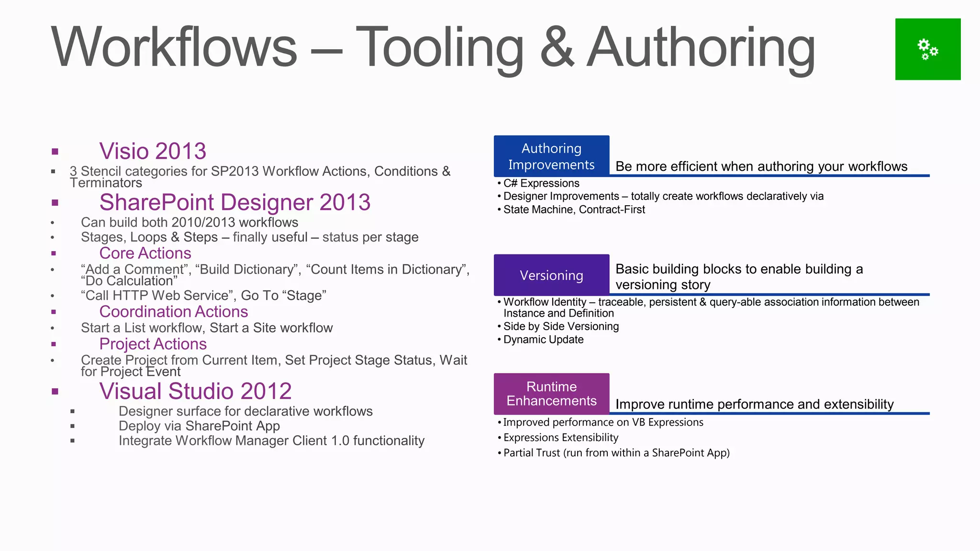Click the Versioning purple box
This screenshot has width=980, height=551.
[551, 275]
